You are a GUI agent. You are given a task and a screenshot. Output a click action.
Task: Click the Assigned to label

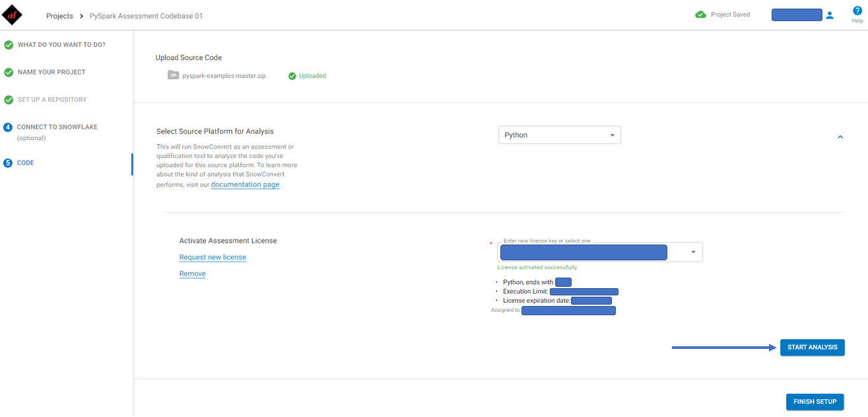505,310
